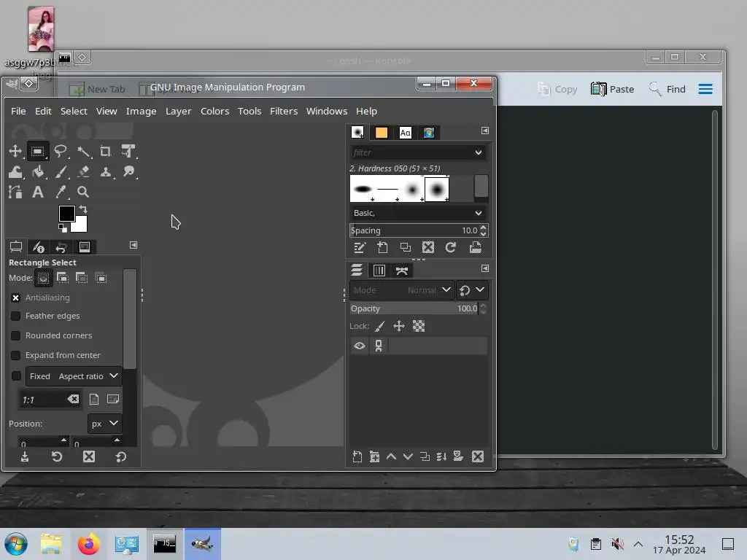Viewport: 747px width, 560px height.
Task: Open layer Mode Normal dropdown
Action: click(402, 290)
